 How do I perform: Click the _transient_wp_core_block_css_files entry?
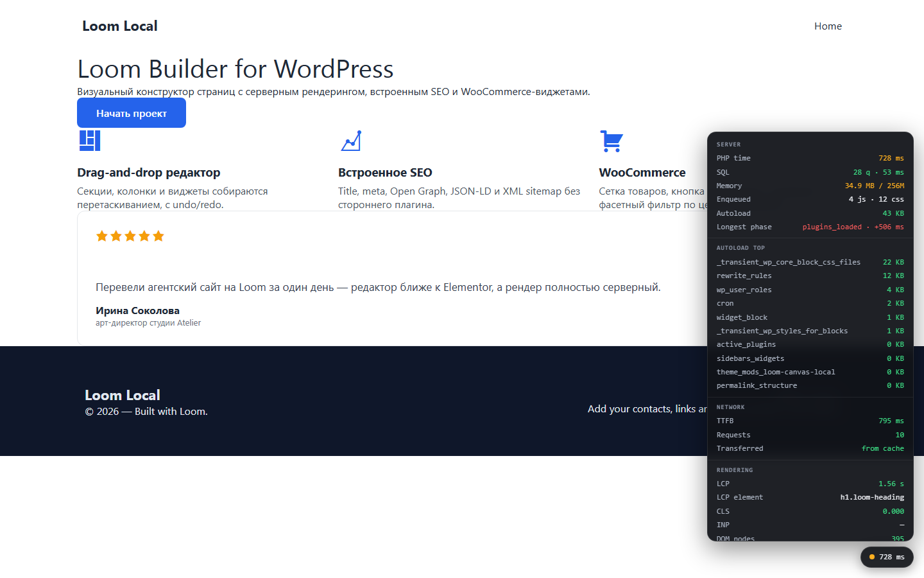(x=789, y=262)
